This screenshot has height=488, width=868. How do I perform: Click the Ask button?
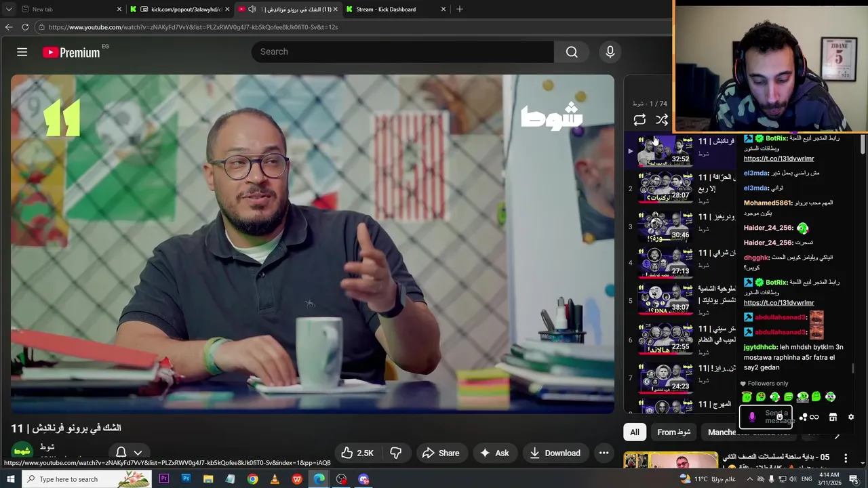tap(494, 453)
